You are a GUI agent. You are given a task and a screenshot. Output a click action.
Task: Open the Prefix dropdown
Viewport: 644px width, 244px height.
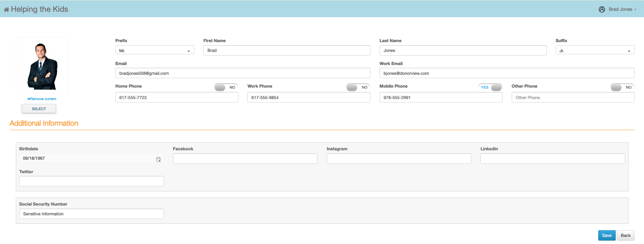tap(155, 51)
